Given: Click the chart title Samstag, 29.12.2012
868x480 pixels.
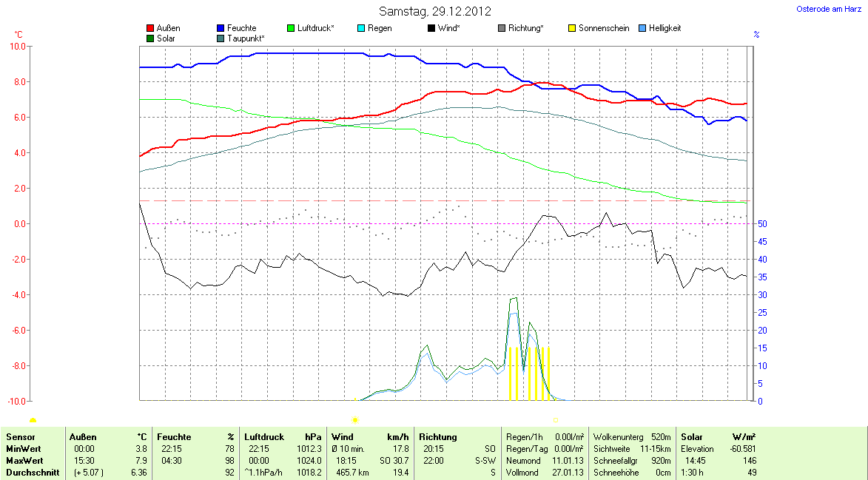Looking at the screenshot, I should coord(434,11).
